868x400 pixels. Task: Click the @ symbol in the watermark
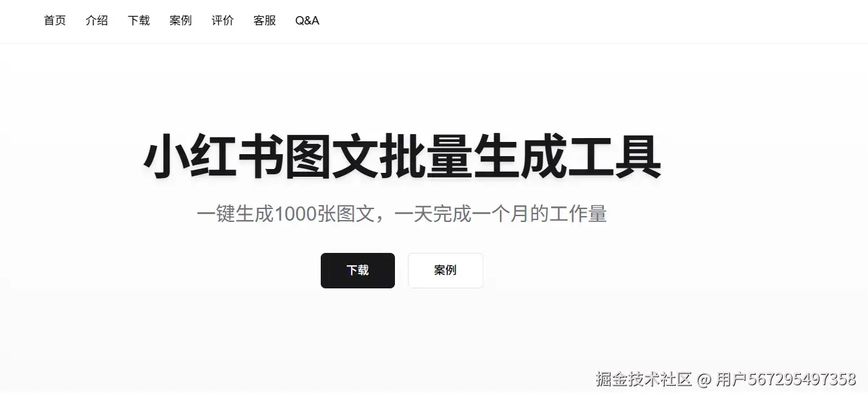(704, 379)
